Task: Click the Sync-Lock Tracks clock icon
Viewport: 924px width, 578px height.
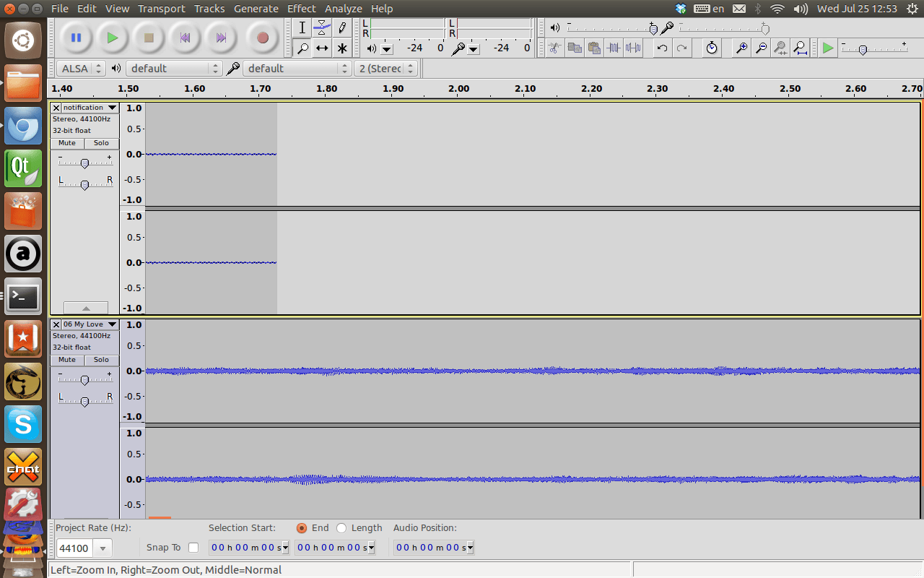Action: pos(712,48)
